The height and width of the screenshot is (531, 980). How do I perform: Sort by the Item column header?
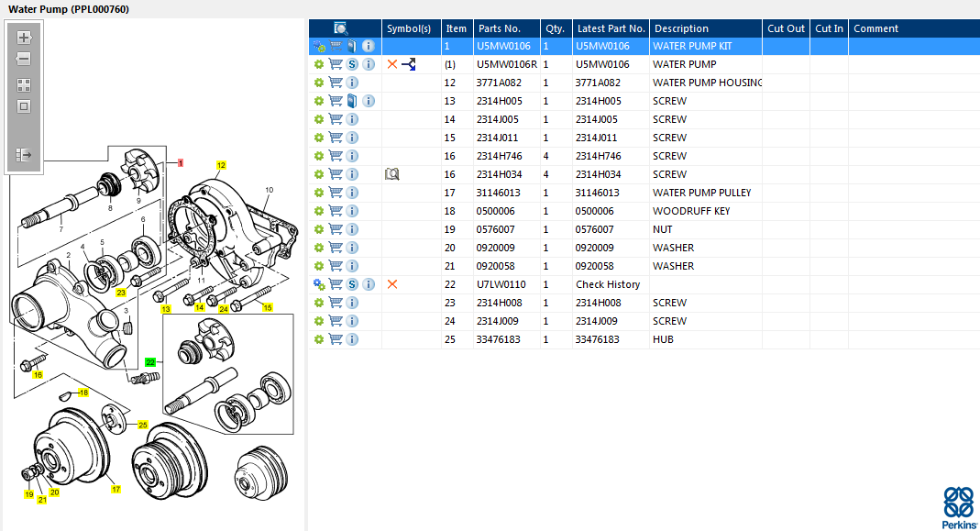coord(457,28)
